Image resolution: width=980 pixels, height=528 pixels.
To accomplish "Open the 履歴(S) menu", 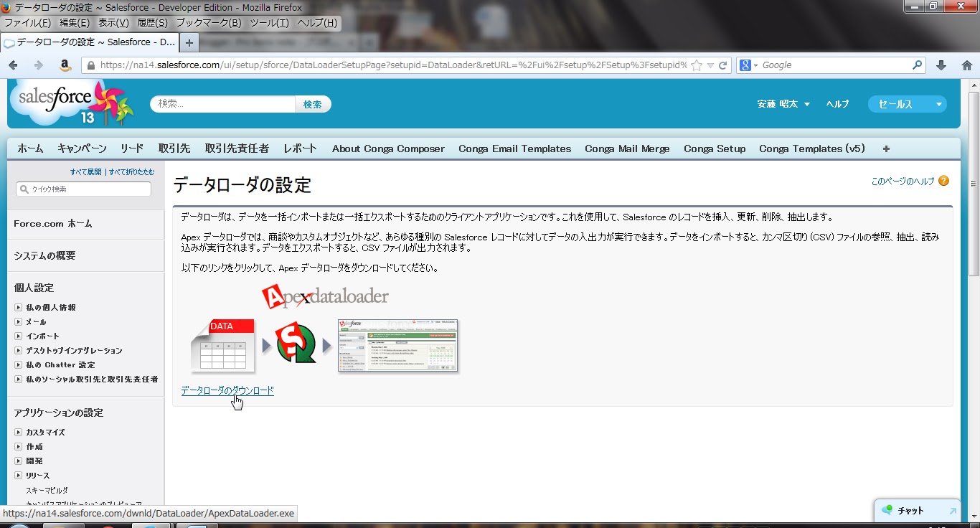I will tap(152, 23).
